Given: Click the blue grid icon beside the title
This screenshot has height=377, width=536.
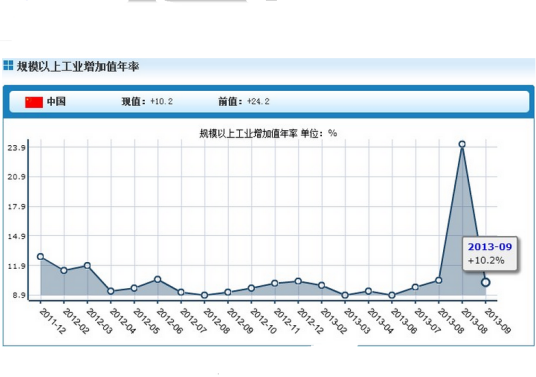Looking at the screenshot, I should click(8, 65).
